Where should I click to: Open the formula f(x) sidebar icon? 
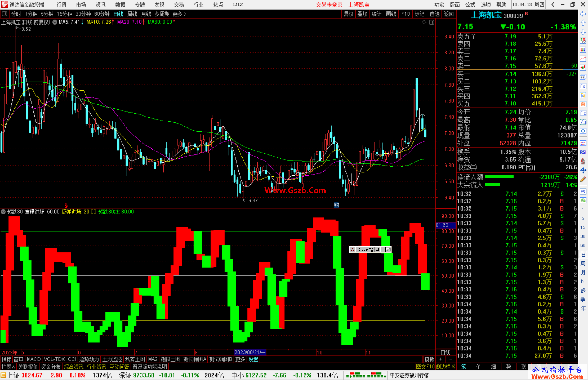coord(583,122)
